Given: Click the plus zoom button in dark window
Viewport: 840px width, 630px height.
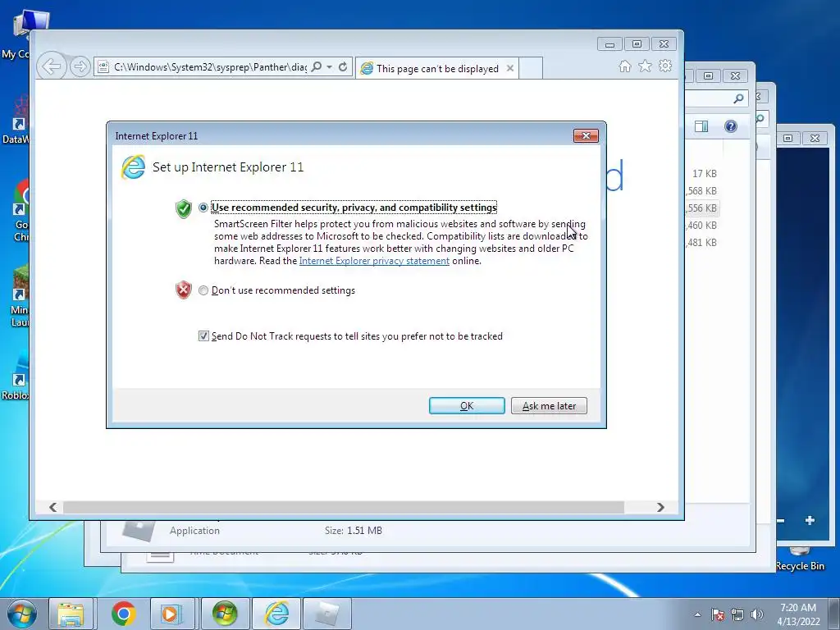Looking at the screenshot, I should coord(810,520).
